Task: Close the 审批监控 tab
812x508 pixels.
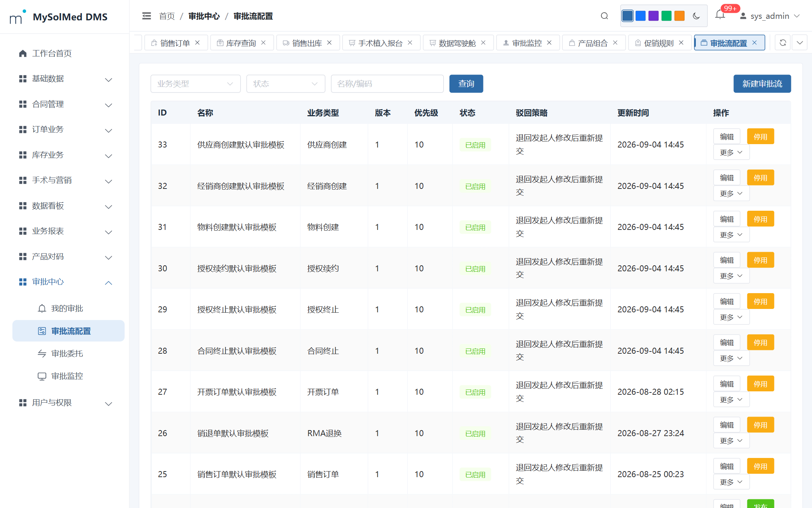Action: click(x=549, y=43)
